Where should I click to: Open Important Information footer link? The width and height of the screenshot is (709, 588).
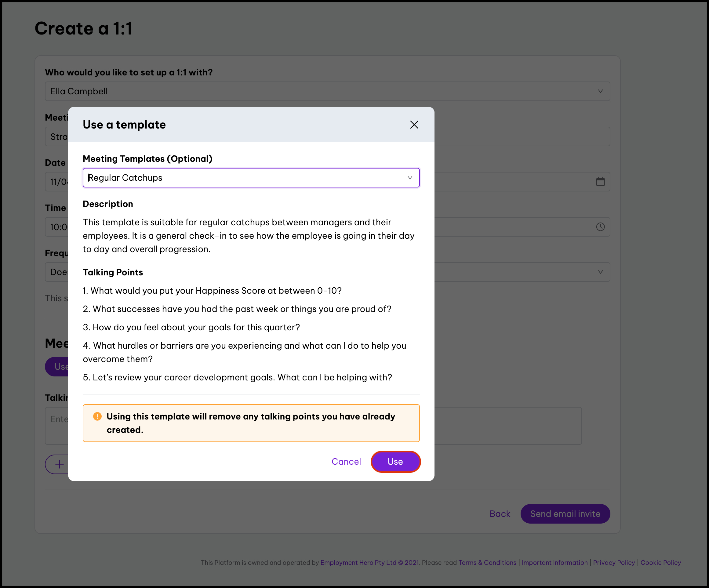[554, 563]
